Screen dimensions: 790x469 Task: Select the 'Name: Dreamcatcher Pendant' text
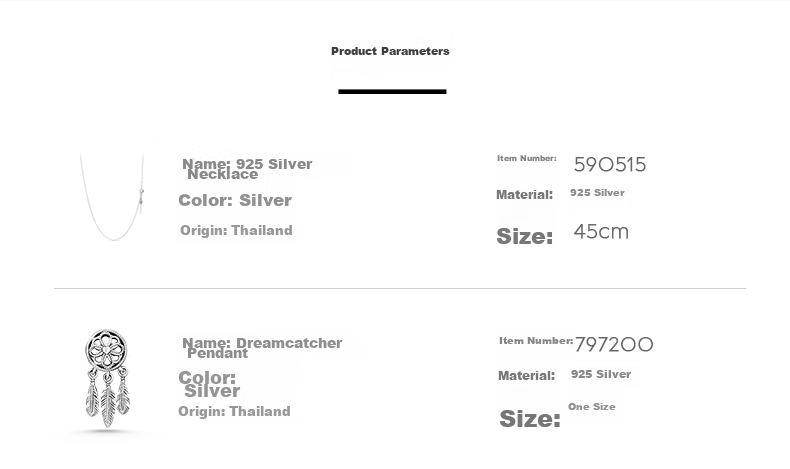click(x=262, y=348)
